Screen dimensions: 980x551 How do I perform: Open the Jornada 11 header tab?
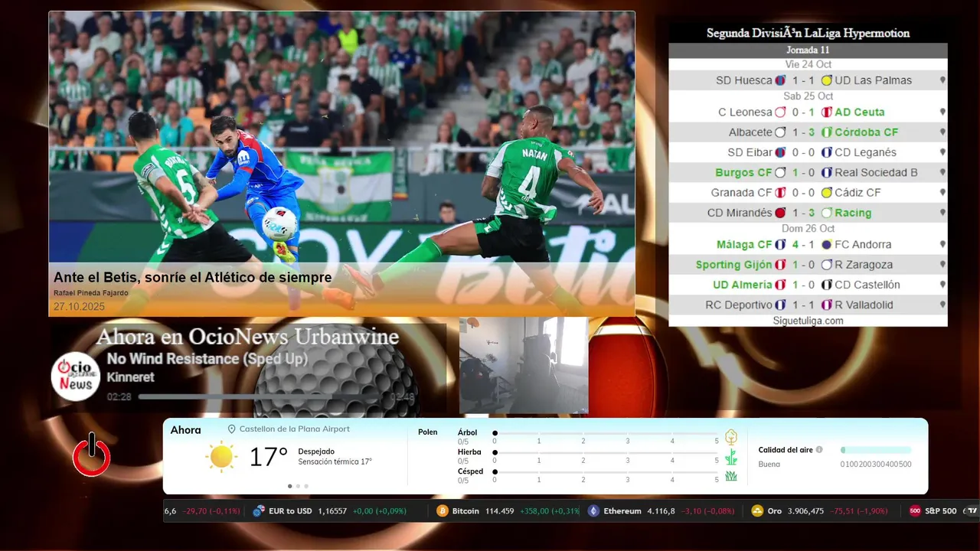coord(808,50)
